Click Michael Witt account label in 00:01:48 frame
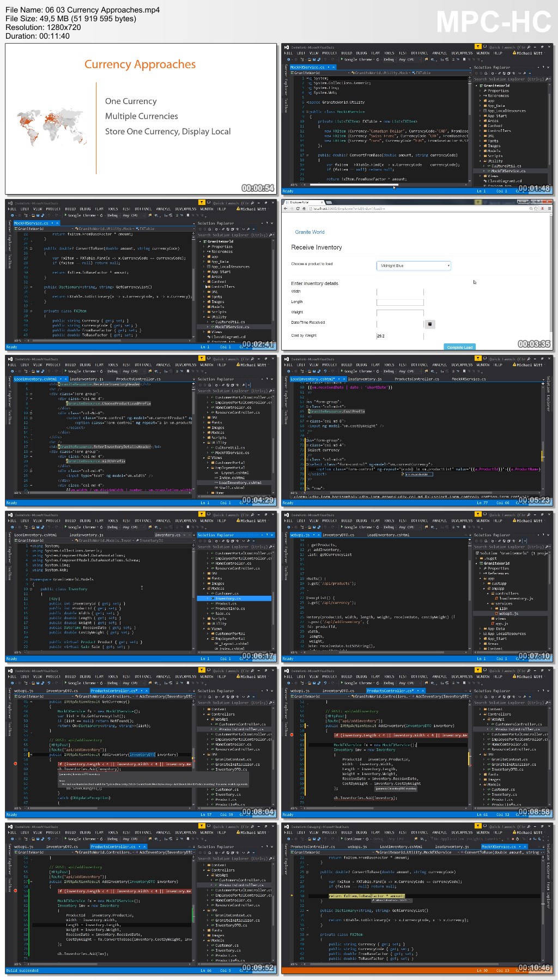The height and width of the screenshot is (980, 558). coord(529,53)
